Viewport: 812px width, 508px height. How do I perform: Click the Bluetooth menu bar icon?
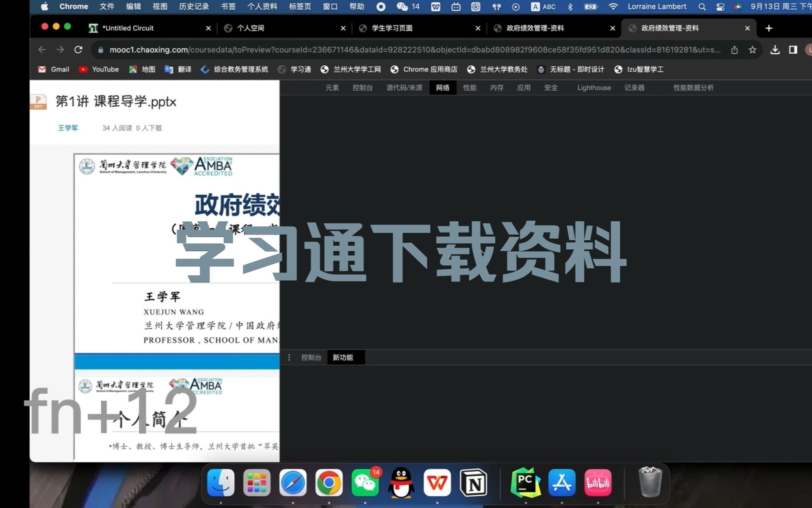[570, 6]
